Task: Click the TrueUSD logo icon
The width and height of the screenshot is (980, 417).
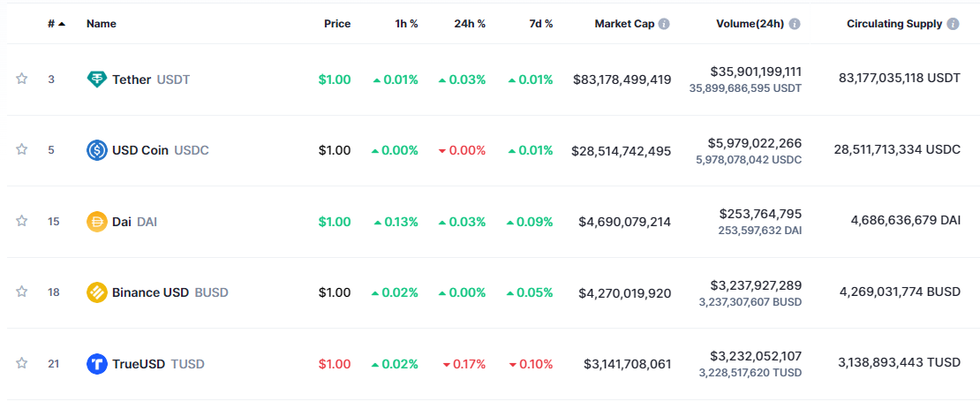Action: tap(97, 363)
